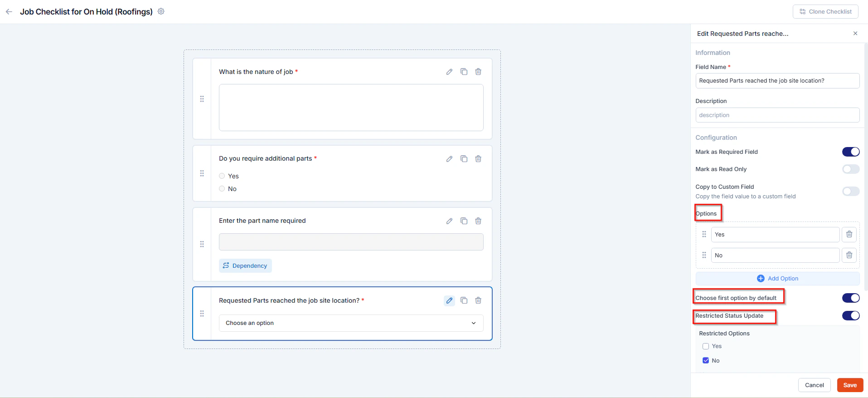Select the 'No' radio for additional parts
This screenshot has width=868, height=398.
click(x=222, y=189)
